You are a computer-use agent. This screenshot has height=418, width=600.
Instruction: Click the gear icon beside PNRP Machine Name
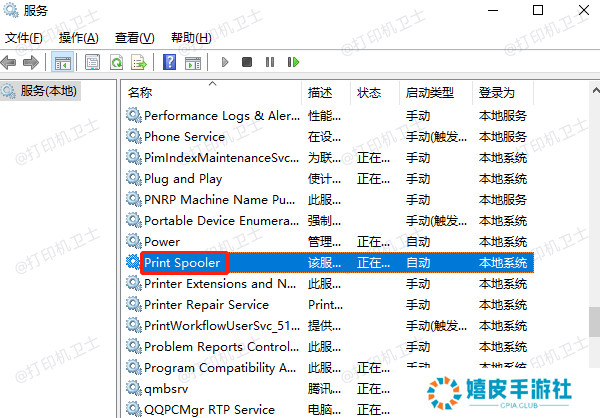134,199
